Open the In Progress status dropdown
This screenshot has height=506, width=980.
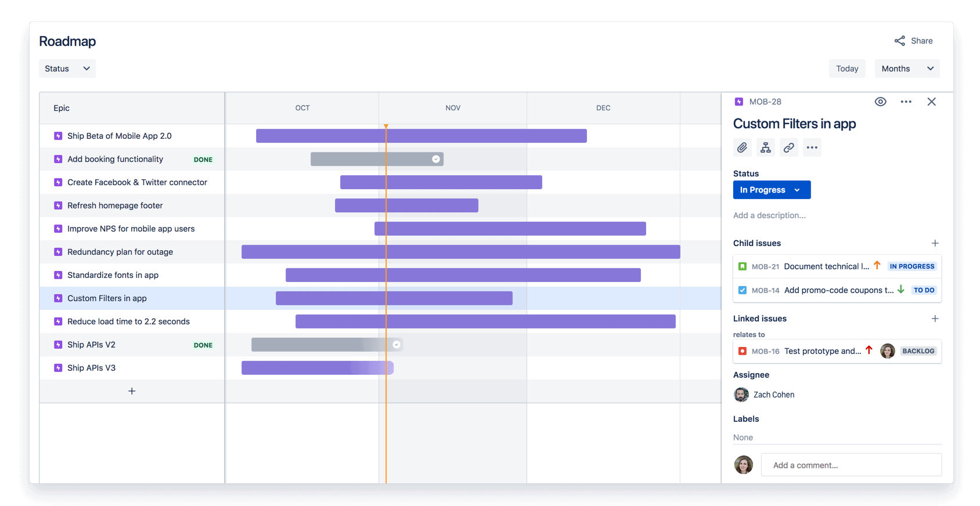(x=772, y=190)
